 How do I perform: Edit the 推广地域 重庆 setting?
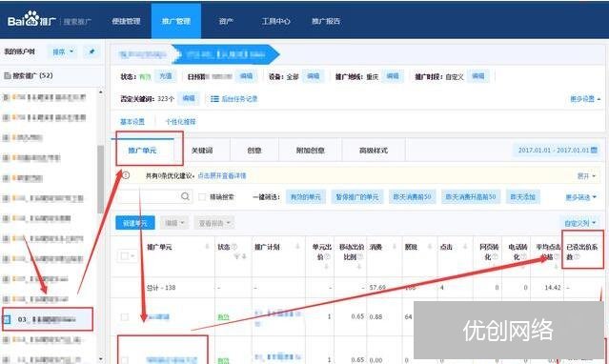393,76
